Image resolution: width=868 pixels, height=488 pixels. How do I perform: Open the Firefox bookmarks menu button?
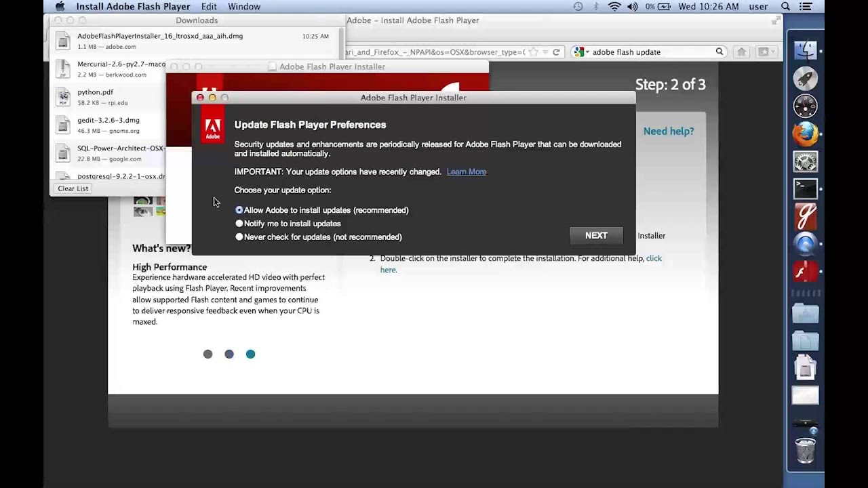pyautogui.click(x=766, y=52)
